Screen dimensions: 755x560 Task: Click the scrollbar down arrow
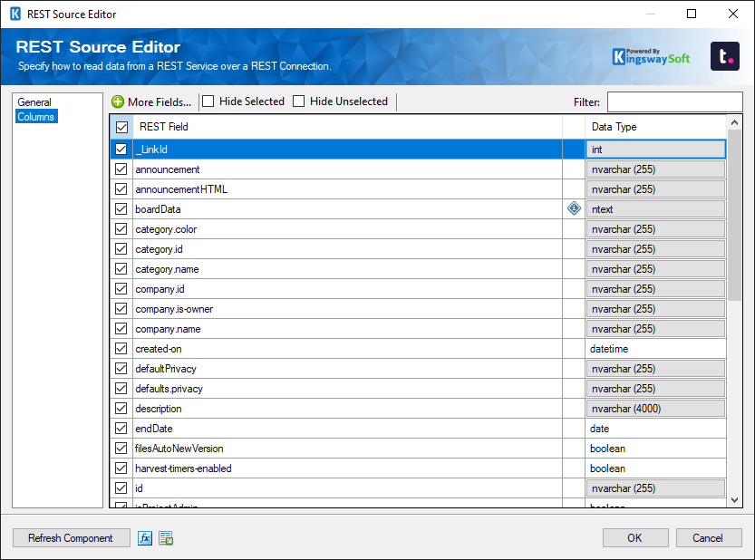click(x=734, y=500)
